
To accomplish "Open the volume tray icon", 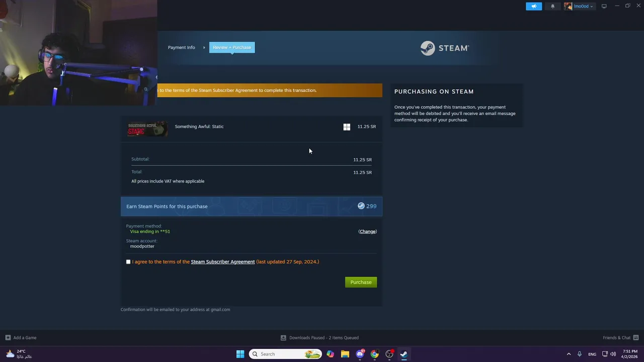I will point(613,354).
